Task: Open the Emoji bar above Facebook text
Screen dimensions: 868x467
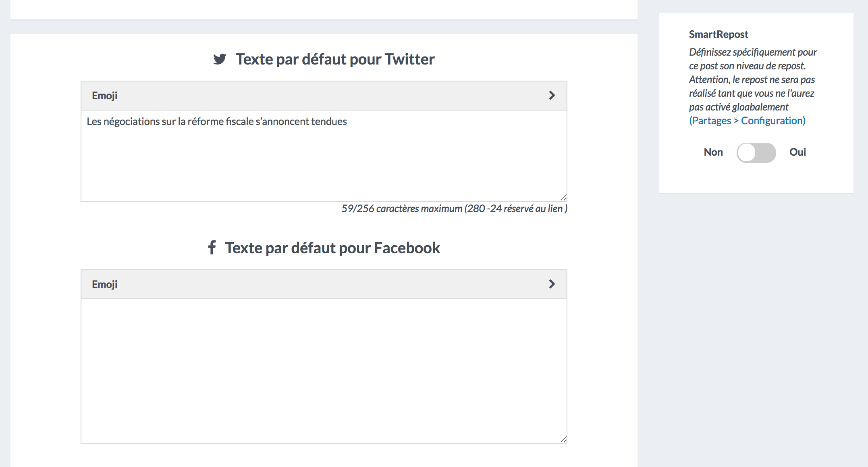Action: point(324,284)
